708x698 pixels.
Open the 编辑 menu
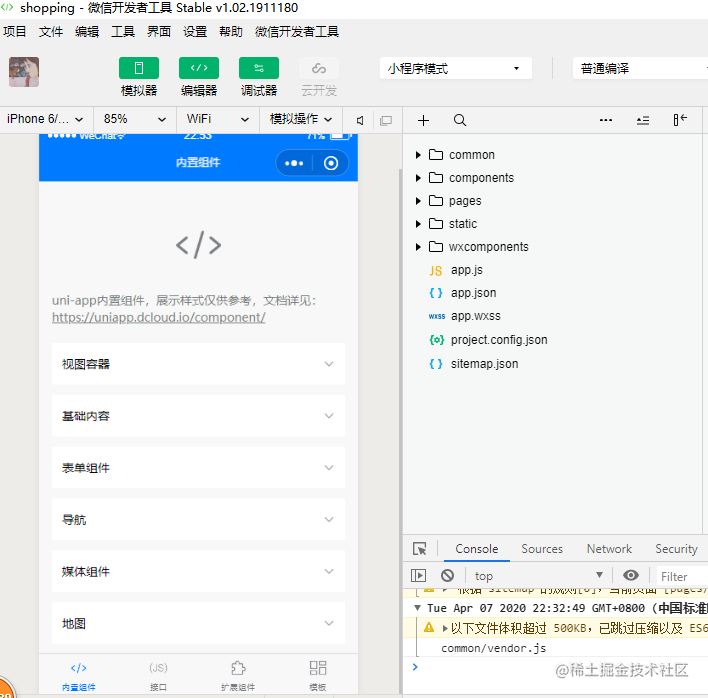(x=87, y=32)
